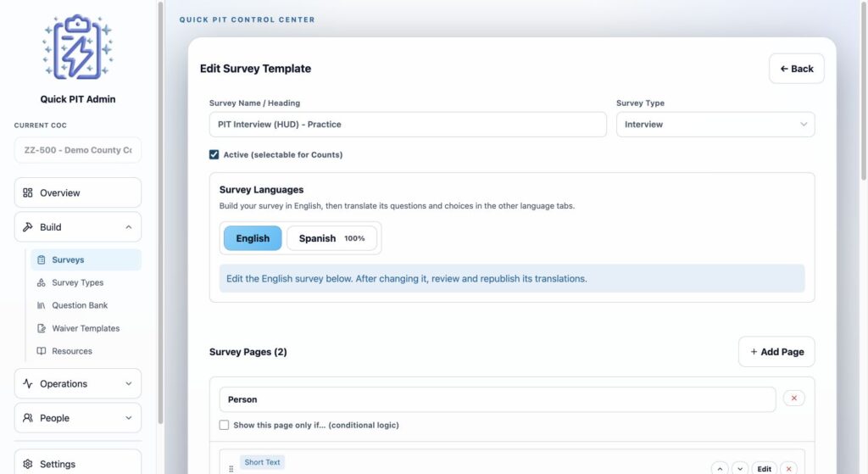Screen dimensions: 868x474
Task: Open Surveys in the sidebar
Action: coord(86,259)
